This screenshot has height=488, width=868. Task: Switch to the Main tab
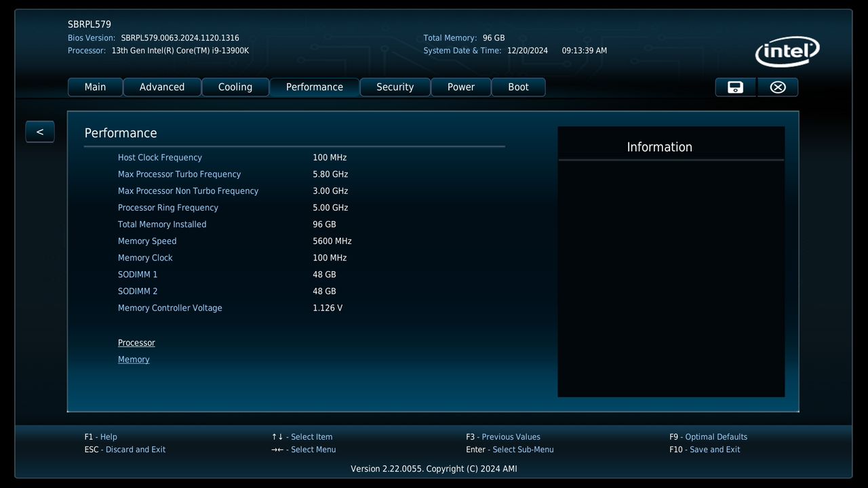(96, 87)
